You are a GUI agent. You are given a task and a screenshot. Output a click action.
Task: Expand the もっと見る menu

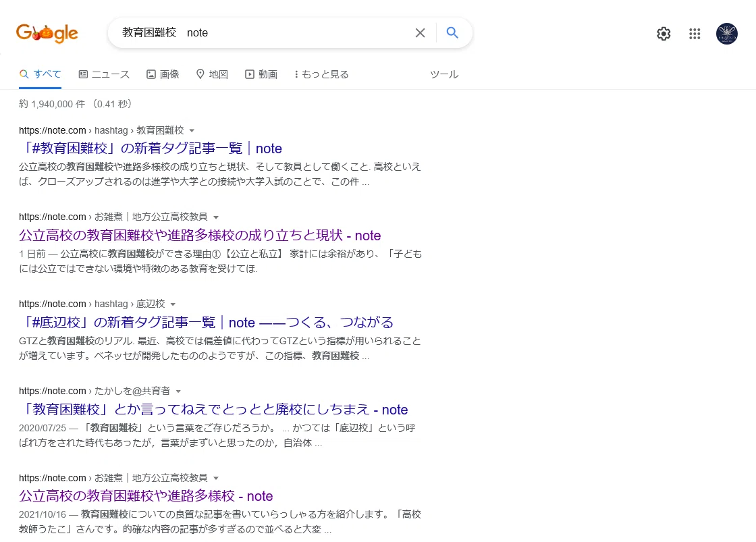tap(321, 74)
